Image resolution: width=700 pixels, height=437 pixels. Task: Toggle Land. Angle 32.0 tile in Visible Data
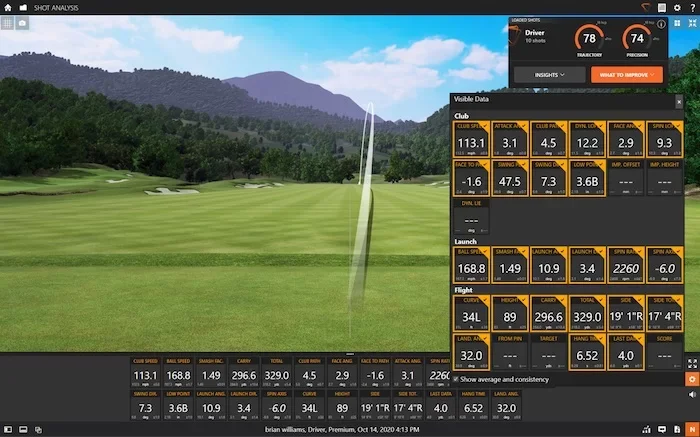pyautogui.click(x=471, y=352)
